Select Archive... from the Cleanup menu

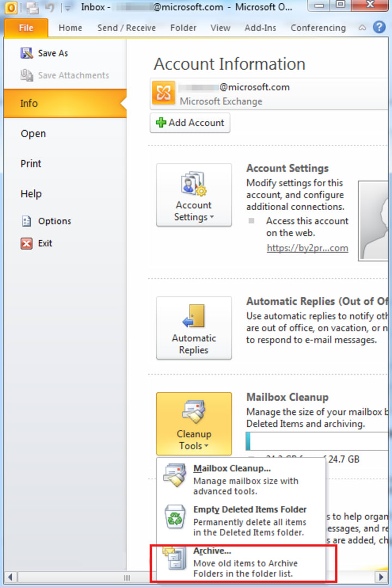click(x=241, y=561)
